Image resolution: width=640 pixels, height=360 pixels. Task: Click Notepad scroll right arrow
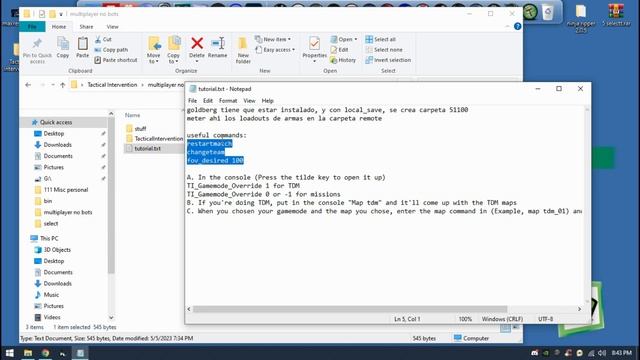(x=579, y=309)
